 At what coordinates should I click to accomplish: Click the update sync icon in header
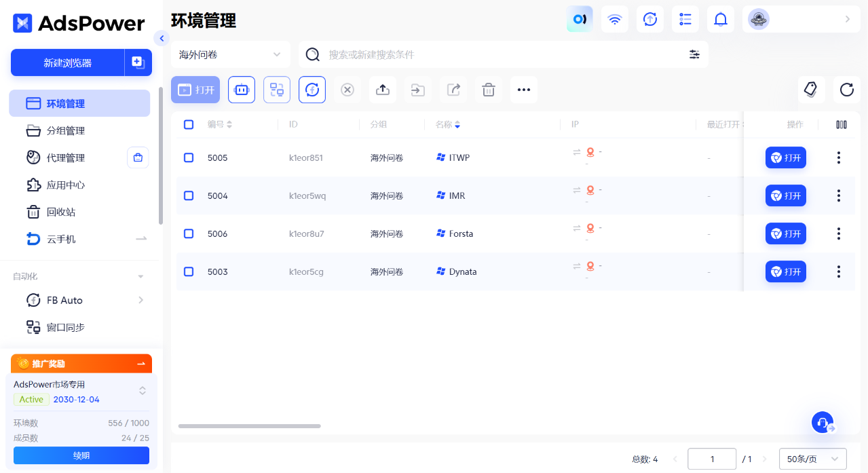[x=650, y=19]
